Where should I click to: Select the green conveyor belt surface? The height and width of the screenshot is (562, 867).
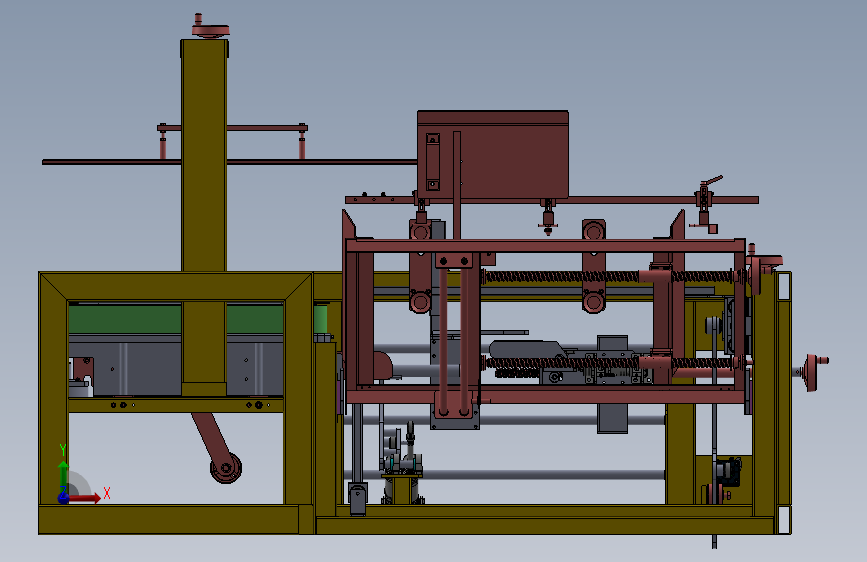[176, 319]
